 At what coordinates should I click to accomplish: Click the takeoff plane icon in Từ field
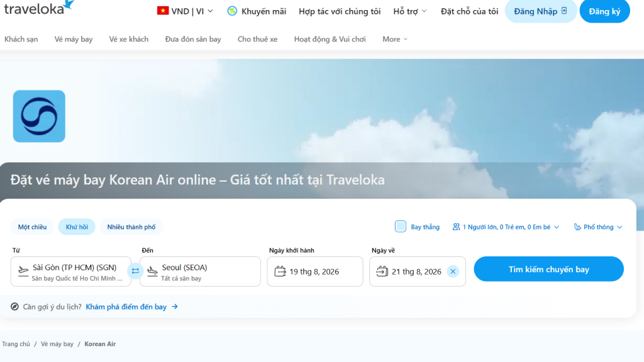(x=23, y=271)
